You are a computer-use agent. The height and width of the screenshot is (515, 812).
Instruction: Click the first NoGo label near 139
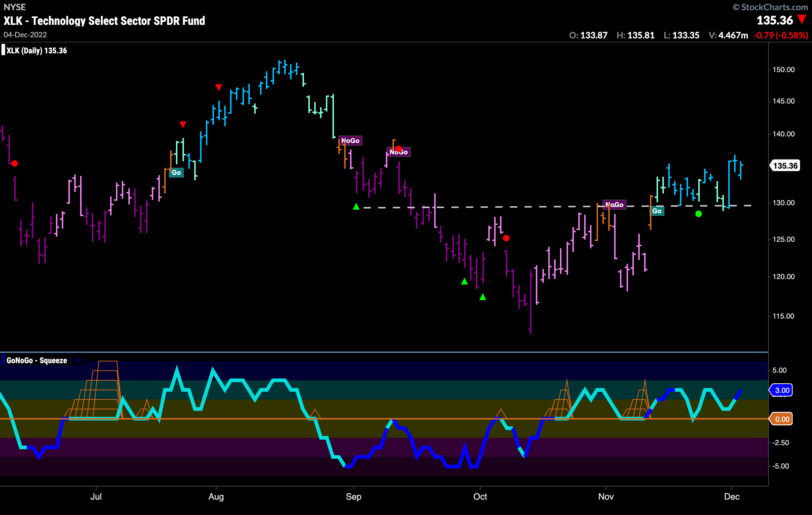(x=350, y=141)
